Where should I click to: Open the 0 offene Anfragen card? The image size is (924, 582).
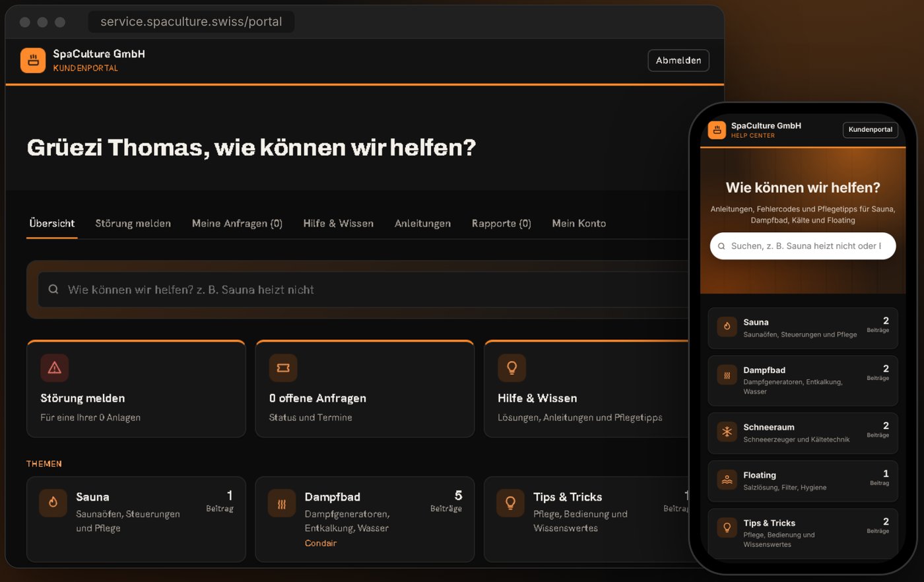tap(365, 389)
